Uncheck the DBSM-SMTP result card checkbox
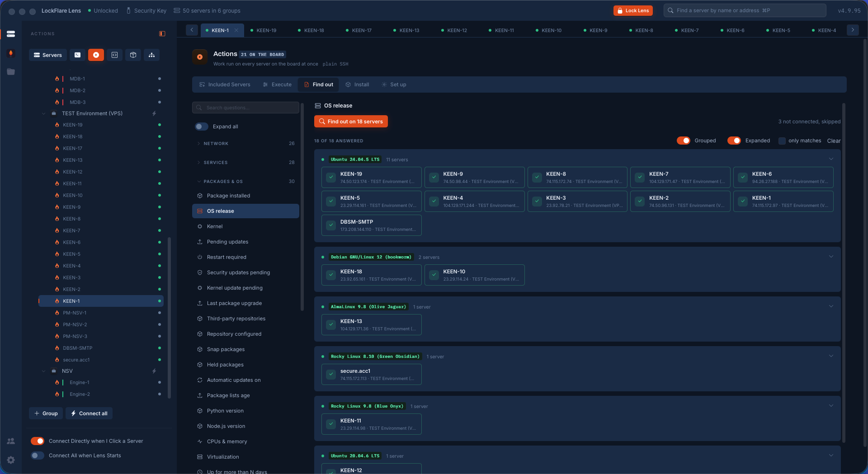The width and height of the screenshot is (868, 474). (x=331, y=225)
